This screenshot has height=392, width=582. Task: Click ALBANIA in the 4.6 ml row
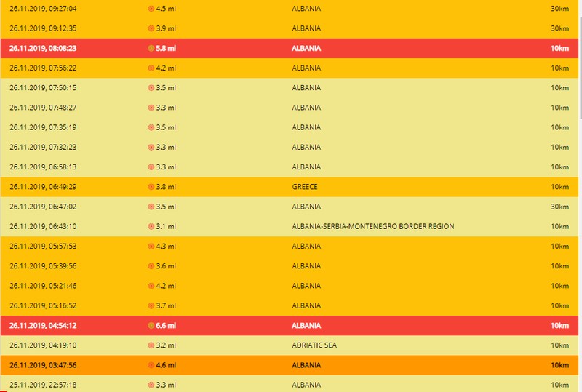pyautogui.click(x=306, y=365)
